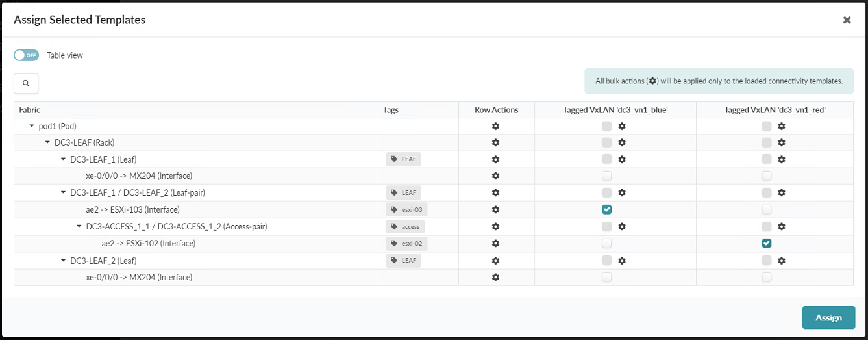Image resolution: width=868 pixels, height=340 pixels.
Task: Select the ae2 -> ESXi-102 interface row
Action: [x=149, y=243]
